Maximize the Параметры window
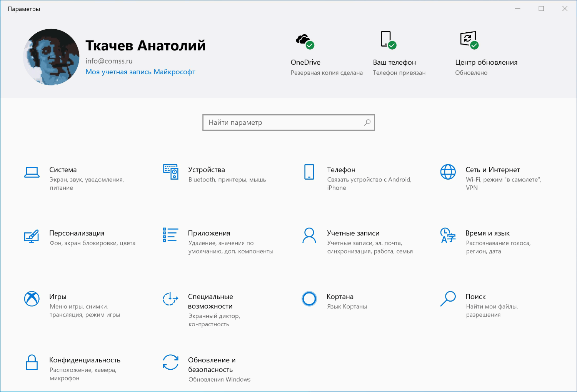 click(x=541, y=8)
